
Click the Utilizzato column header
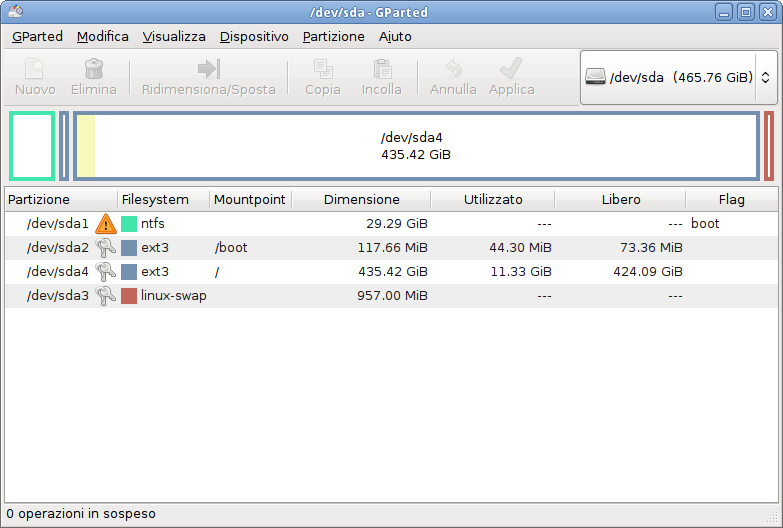(x=492, y=199)
